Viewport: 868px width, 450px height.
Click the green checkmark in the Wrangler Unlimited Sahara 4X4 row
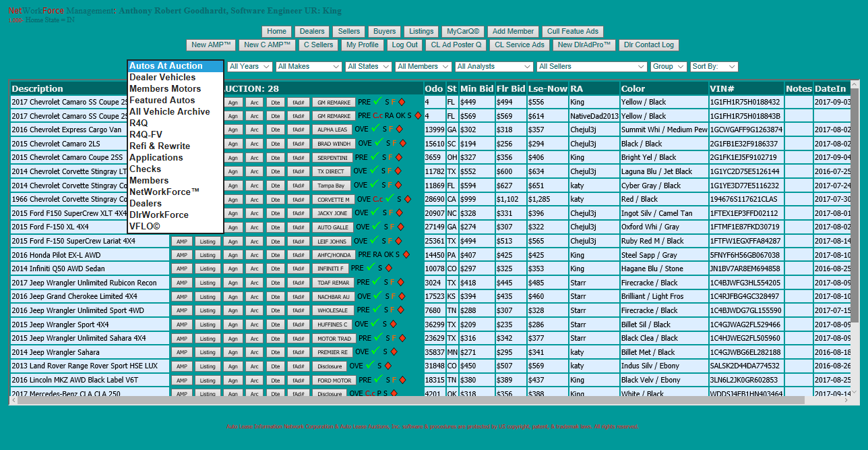click(377, 337)
